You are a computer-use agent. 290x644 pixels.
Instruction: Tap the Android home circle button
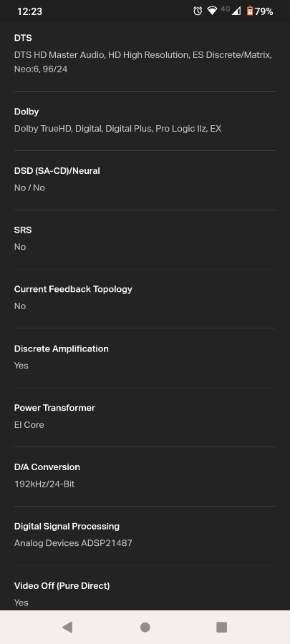point(145,627)
